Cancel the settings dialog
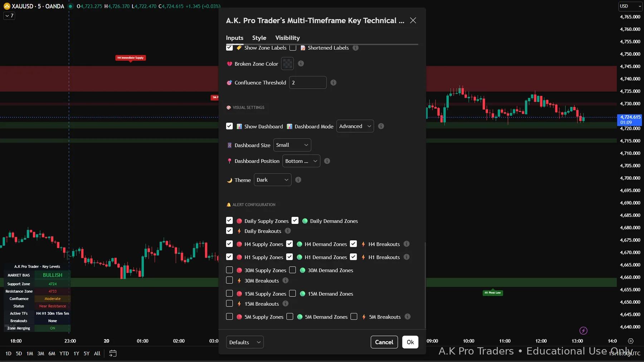 [384, 342]
